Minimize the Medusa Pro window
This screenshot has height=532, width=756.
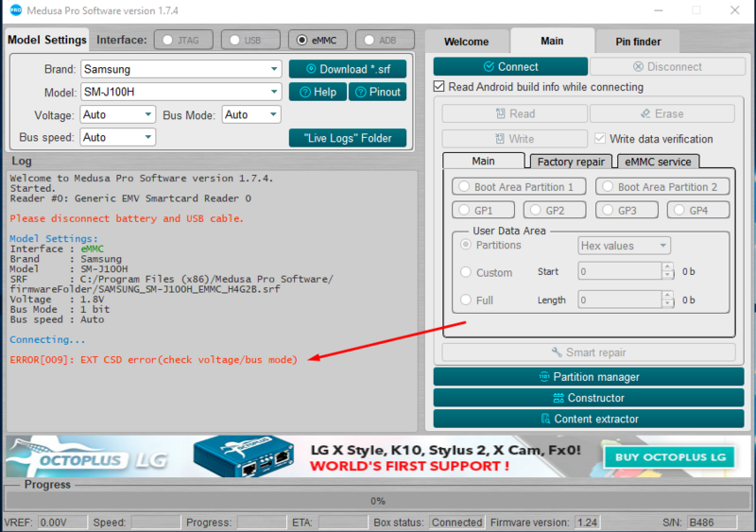click(659, 10)
